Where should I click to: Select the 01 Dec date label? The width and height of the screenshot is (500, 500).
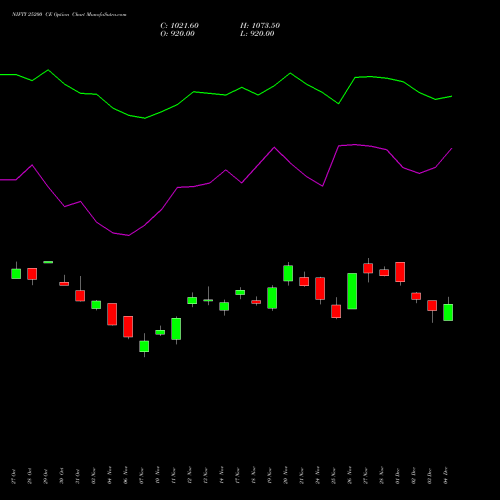coord(398,476)
